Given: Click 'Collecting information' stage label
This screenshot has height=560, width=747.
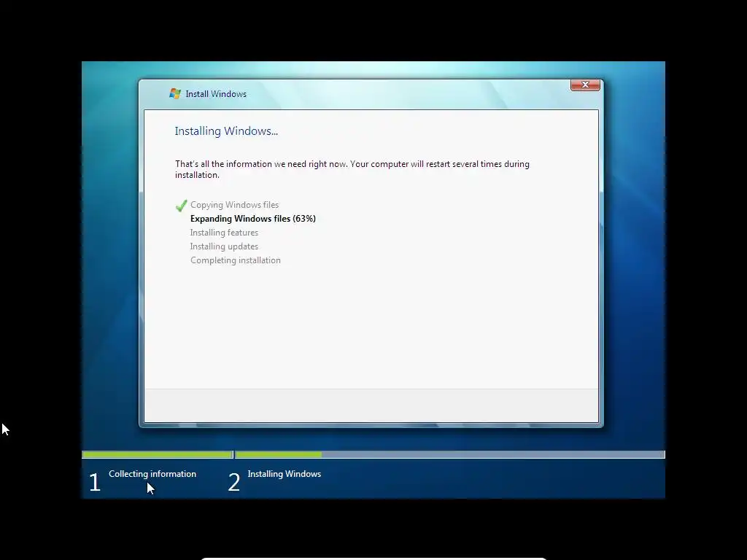Looking at the screenshot, I should [152, 474].
